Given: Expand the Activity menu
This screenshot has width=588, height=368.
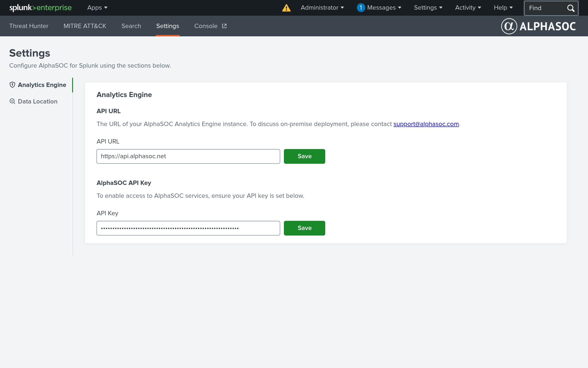Looking at the screenshot, I should 468,8.
